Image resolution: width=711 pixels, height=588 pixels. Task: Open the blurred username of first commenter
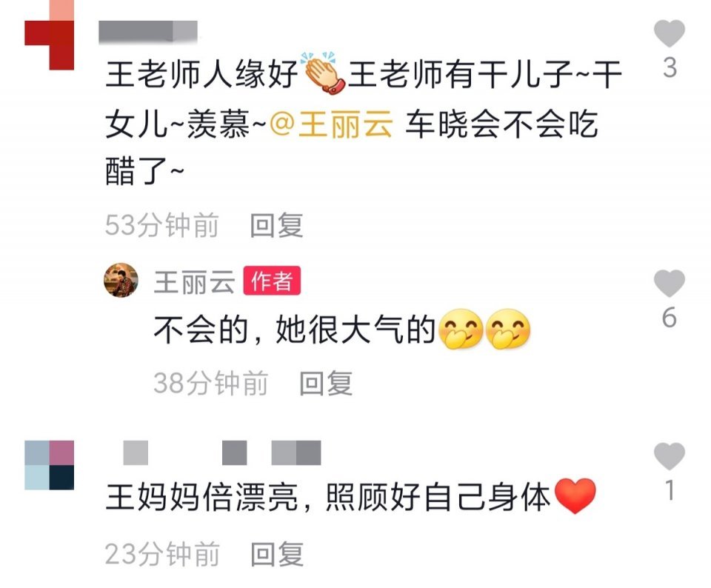pos(148,32)
